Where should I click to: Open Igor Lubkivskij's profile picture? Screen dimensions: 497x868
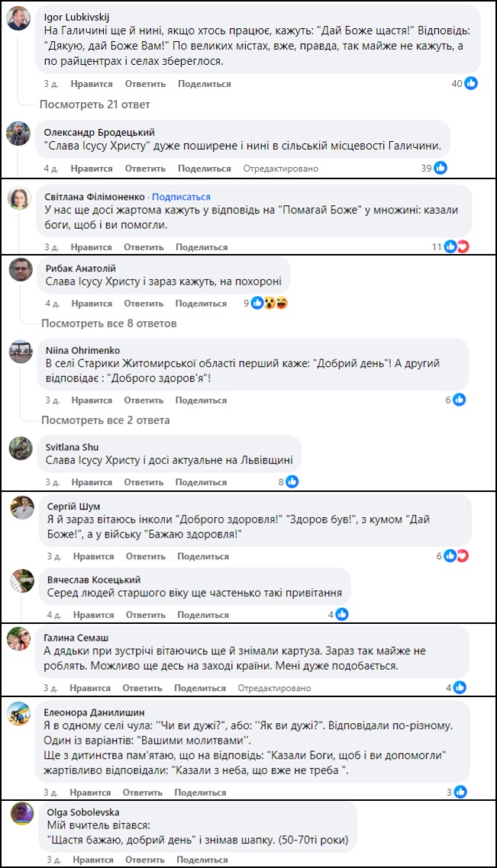pos(18,19)
